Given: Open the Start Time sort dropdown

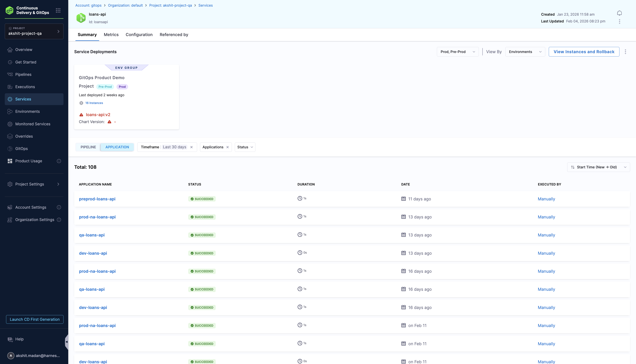Looking at the screenshot, I should [x=598, y=167].
